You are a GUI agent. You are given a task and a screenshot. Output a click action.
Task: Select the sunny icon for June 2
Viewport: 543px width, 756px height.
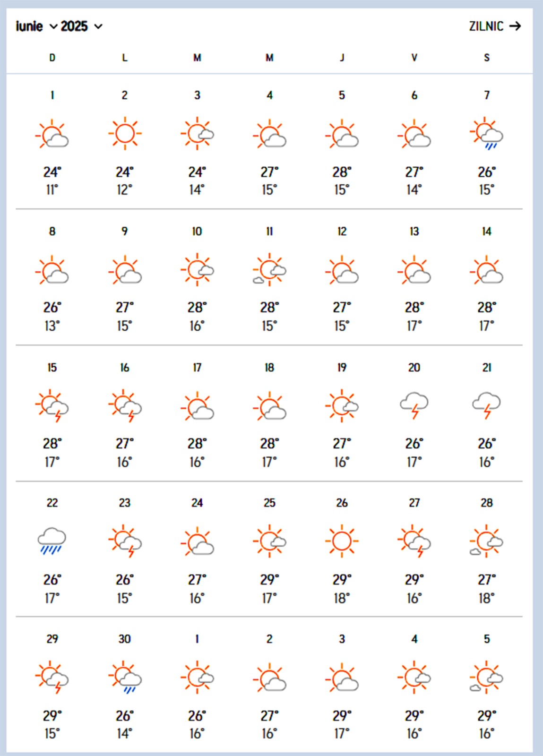pos(125,134)
